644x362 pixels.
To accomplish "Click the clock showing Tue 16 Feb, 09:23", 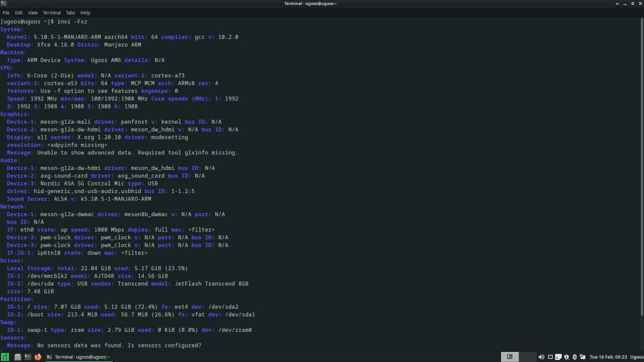I will pos(608,357).
